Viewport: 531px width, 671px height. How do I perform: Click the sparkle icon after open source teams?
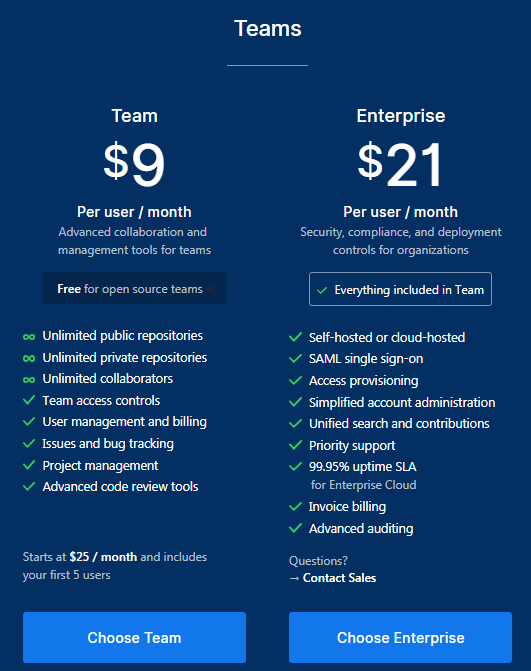coord(213,288)
